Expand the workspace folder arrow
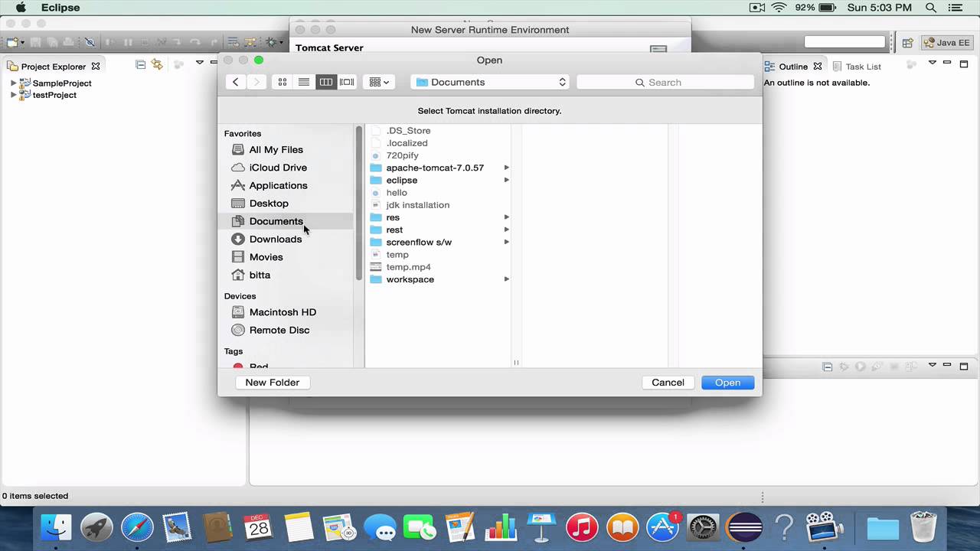980x551 pixels. (x=506, y=279)
